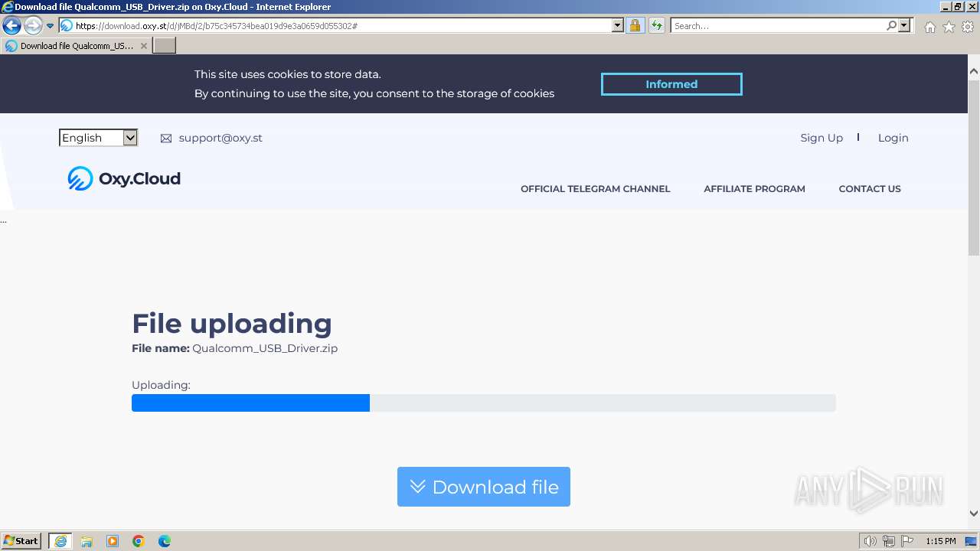Open the Windows Start menu

[x=21, y=541]
